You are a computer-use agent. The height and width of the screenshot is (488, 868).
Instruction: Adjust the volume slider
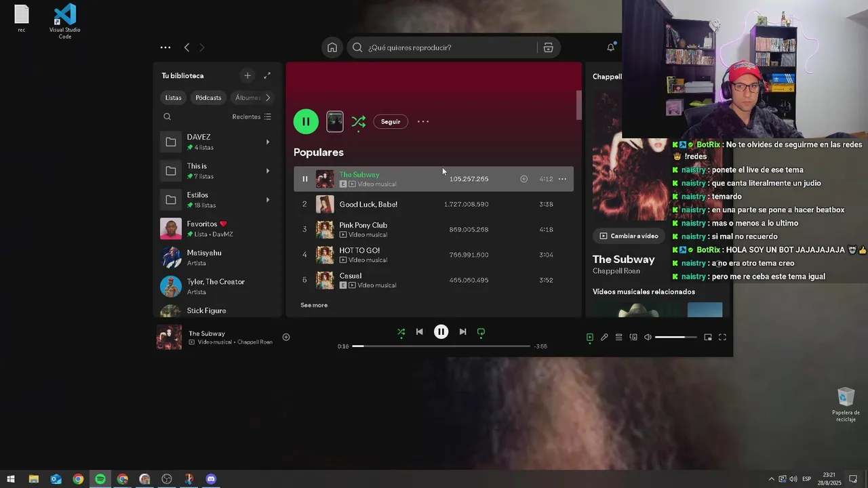tap(676, 338)
